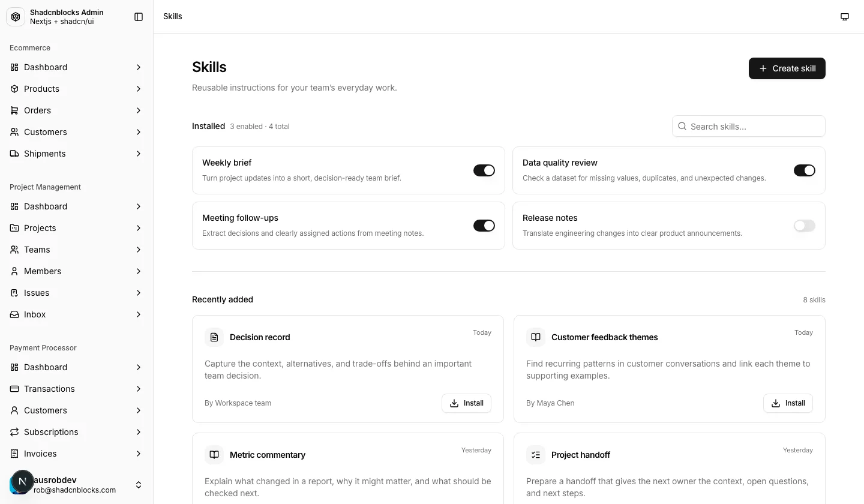The height and width of the screenshot is (504, 864).
Task: Click the Project handoff checklist icon
Action: pos(536,455)
